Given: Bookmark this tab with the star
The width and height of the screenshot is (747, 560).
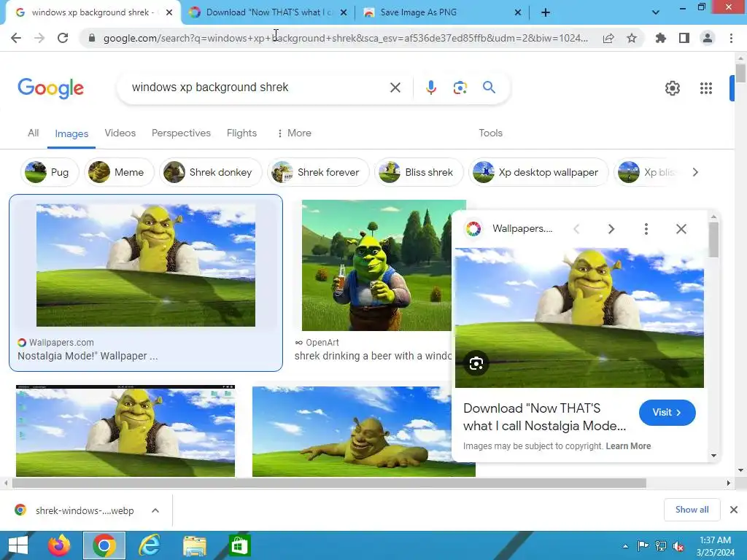Looking at the screenshot, I should (x=632, y=38).
